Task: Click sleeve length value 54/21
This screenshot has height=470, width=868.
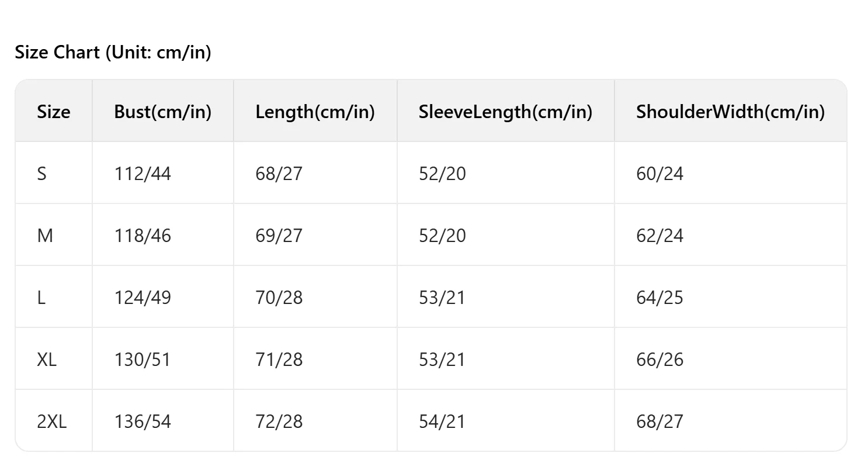Action: point(442,421)
